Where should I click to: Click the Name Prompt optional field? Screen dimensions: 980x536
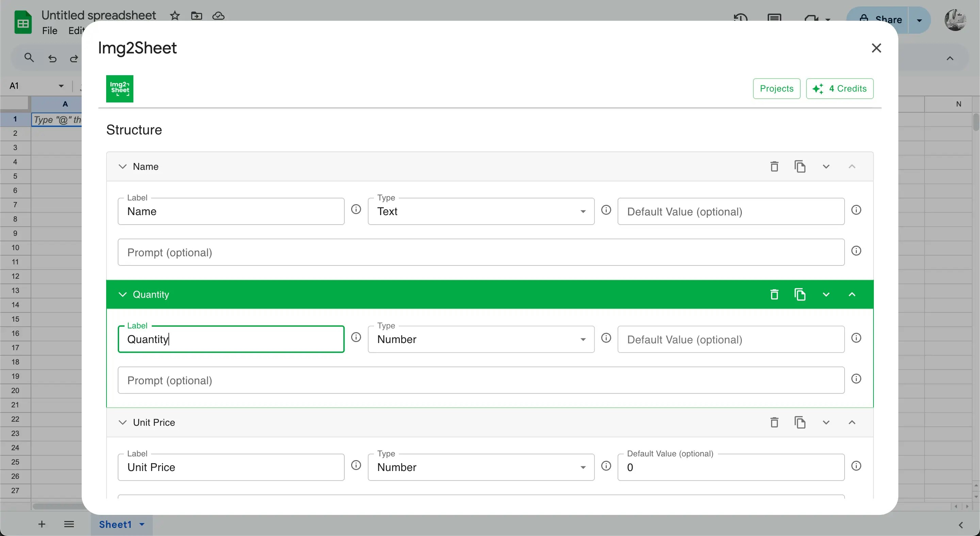(x=481, y=253)
